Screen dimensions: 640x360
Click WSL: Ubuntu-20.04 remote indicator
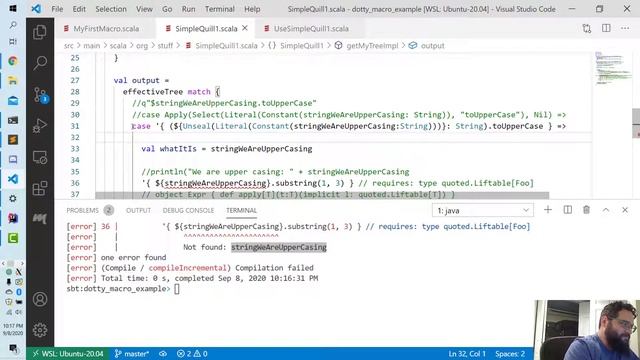tap(68, 353)
